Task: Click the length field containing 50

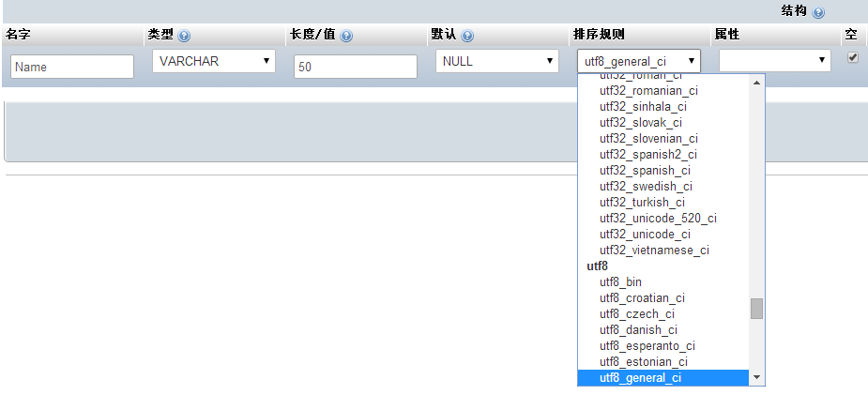Action: click(x=356, y=67)
